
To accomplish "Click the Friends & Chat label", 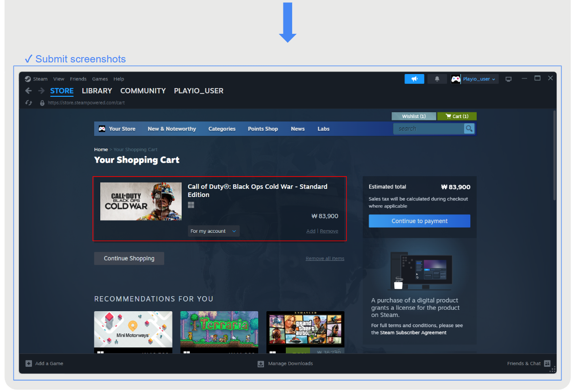I will click(x=524, y=363).
